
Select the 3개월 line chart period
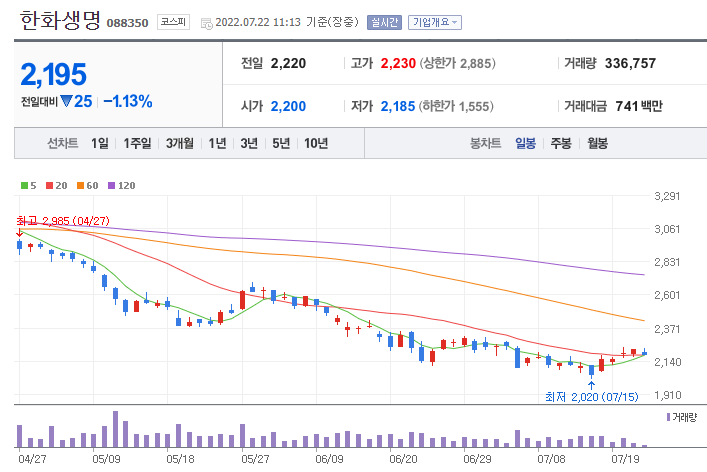click(x=179, y=143)
